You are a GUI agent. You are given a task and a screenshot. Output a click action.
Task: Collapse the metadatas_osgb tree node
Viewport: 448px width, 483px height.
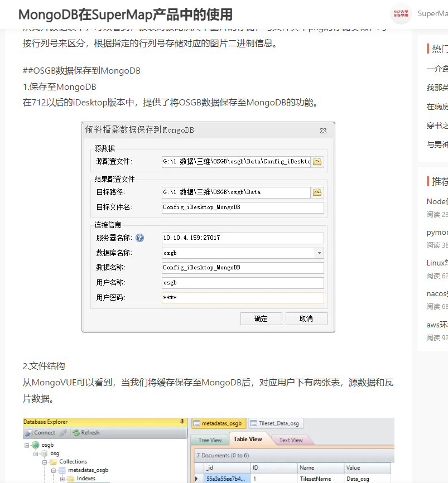click(54, 470)
